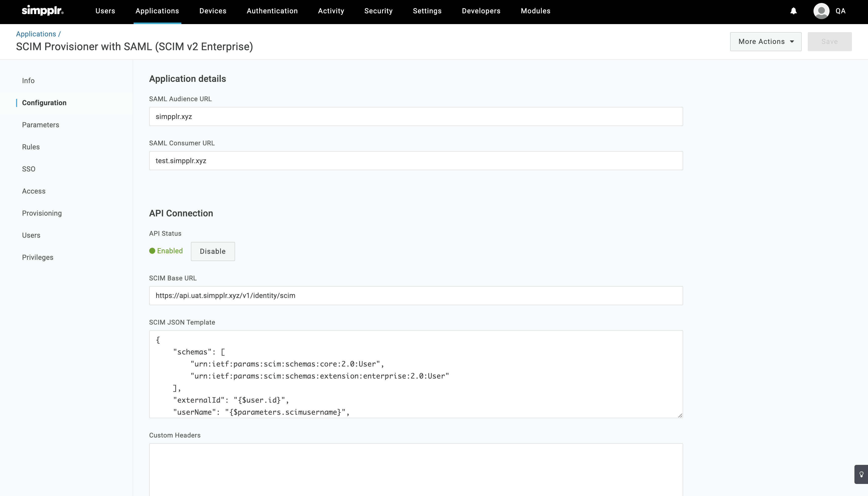Screen dimensions: 868x496
Task: Expand the More Actions dropdown
Action: [766, 42]
